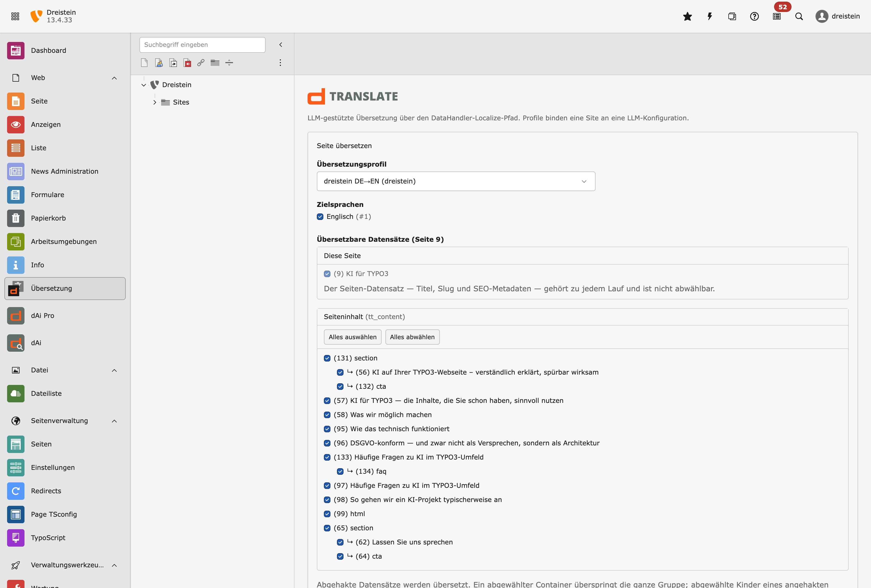This screenshot has height=588, width=871.
Task: Open the page tree three-dot options menu
Action: click(x=280, y=63)
